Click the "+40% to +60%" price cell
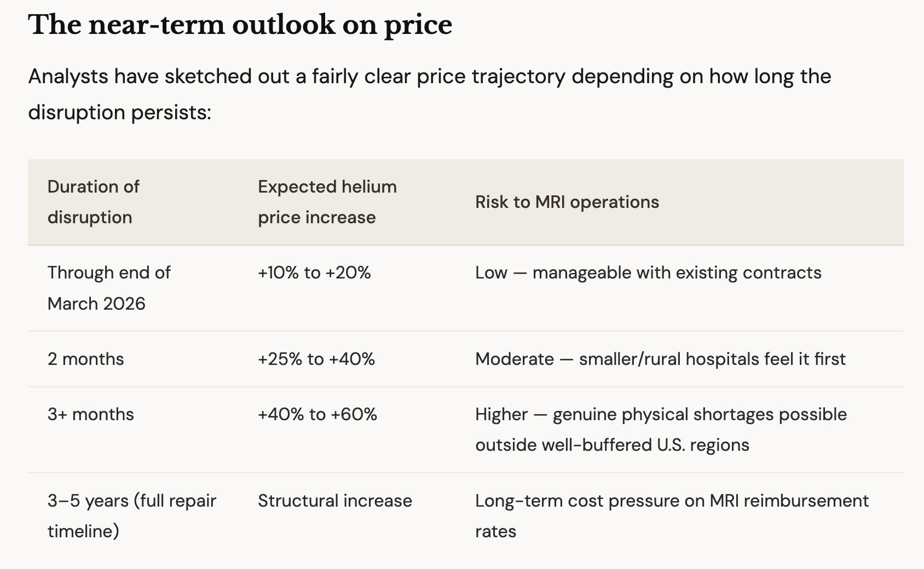The width and height of the screenshot is (924, 569). tap(317, 414)
